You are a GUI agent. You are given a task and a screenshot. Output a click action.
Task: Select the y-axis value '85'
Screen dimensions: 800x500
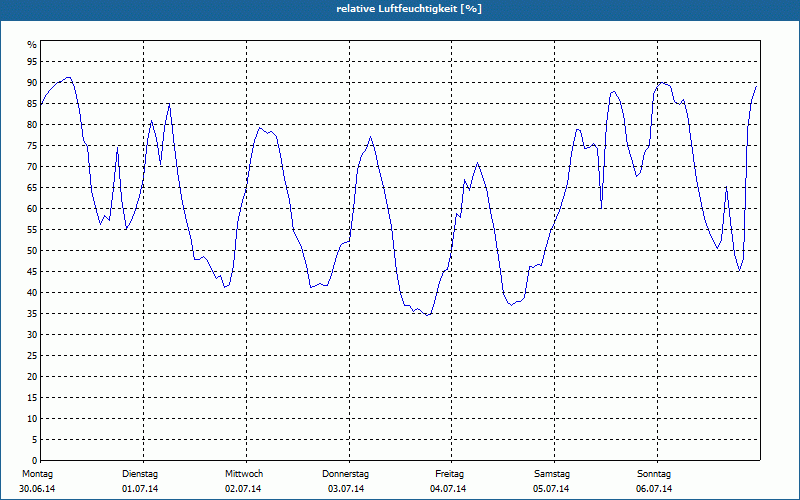tap(32, 104)
